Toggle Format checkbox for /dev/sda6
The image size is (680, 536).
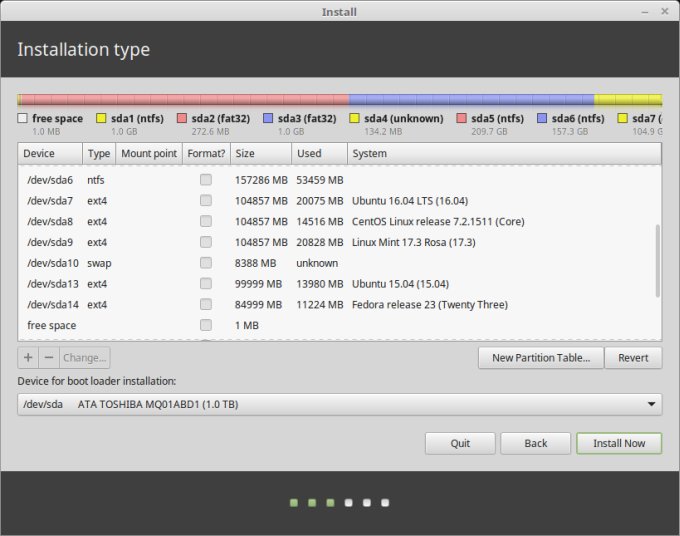pyautogui.click(x=206, y=180)
